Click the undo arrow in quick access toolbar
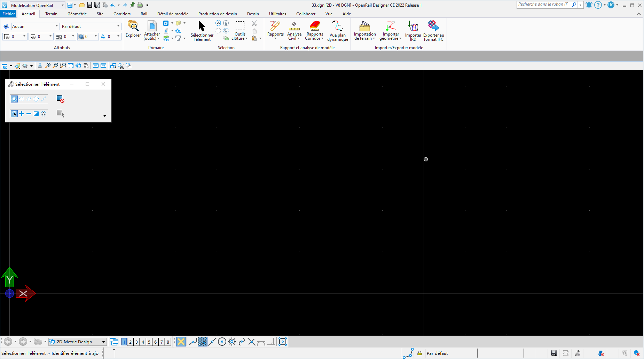Viewport: 644px width, 359px height. pos(112,5)
